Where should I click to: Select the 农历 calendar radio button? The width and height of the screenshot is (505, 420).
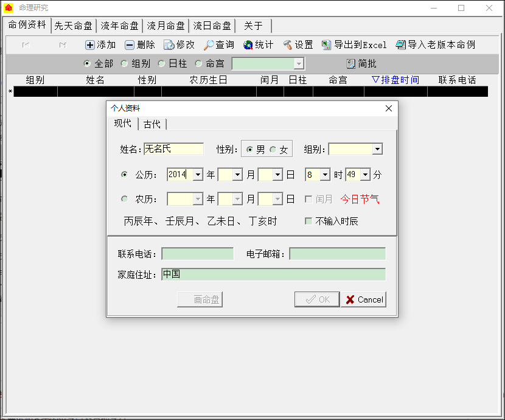tap(124, 198)
